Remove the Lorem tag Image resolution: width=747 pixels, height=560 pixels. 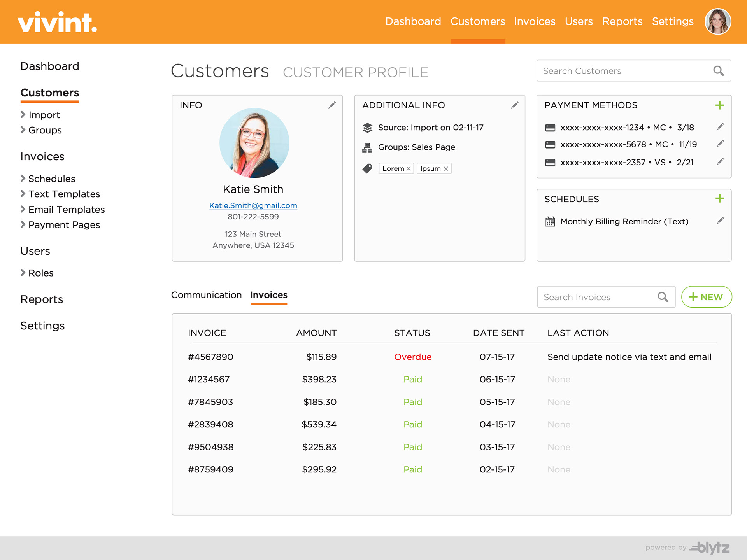(409, 169)
